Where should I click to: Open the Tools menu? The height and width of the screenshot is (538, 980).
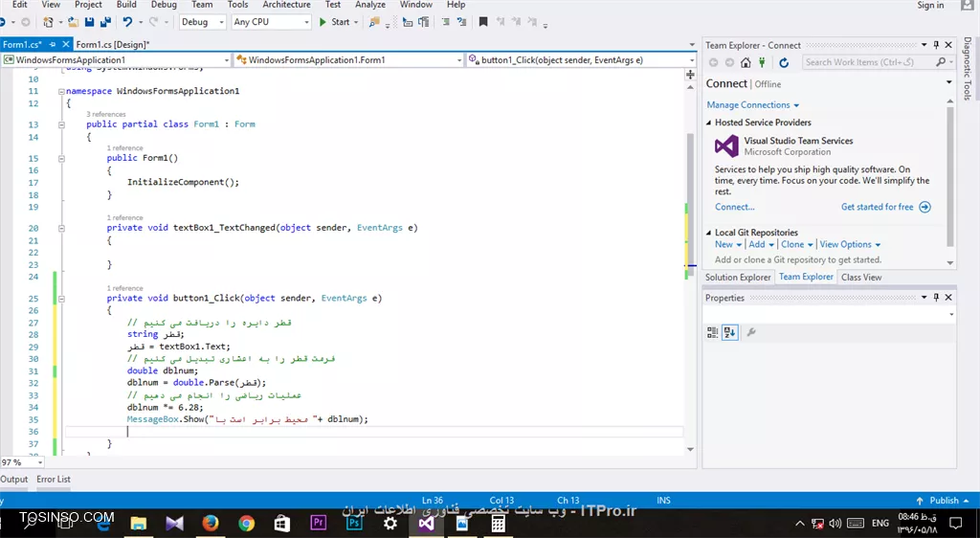237,5
